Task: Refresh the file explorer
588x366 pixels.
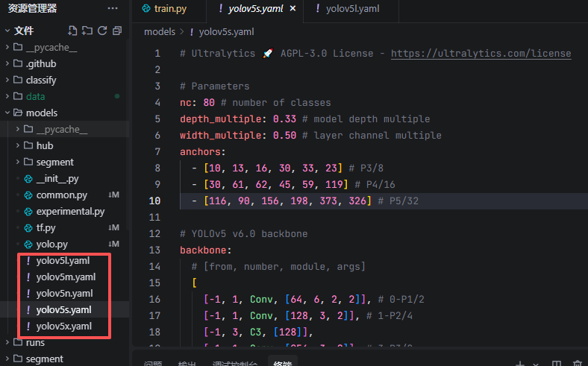Action: click(102, 31)
